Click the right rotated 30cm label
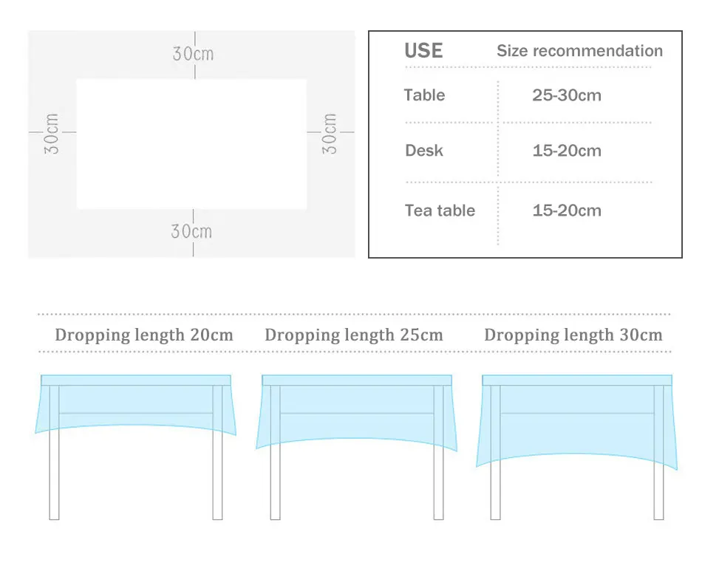The width and height of the screenshot is (702, 588). pos(330,134)
